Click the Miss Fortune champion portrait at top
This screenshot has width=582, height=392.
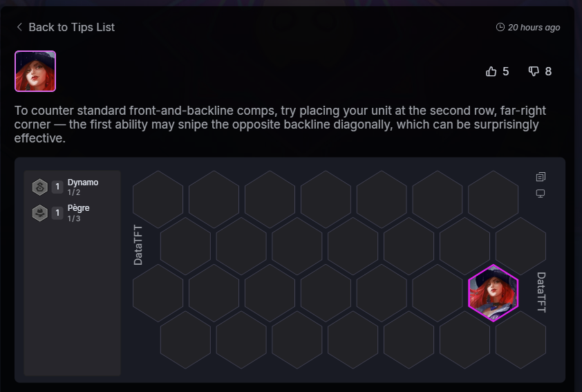pyautogui.click(x=35, y=71)
